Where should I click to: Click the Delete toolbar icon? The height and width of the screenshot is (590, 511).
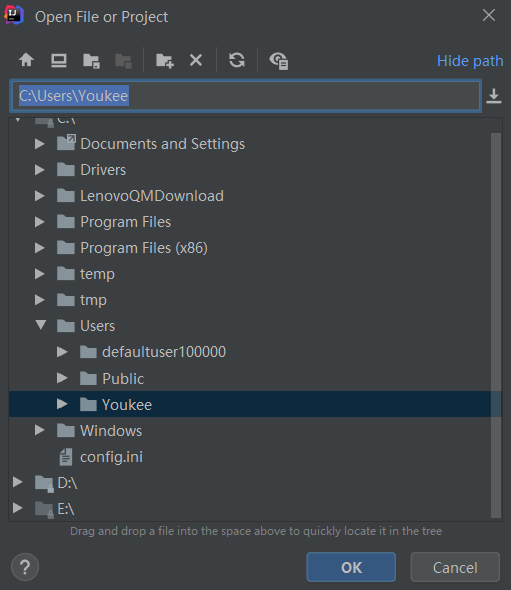(x=196, y=60)
